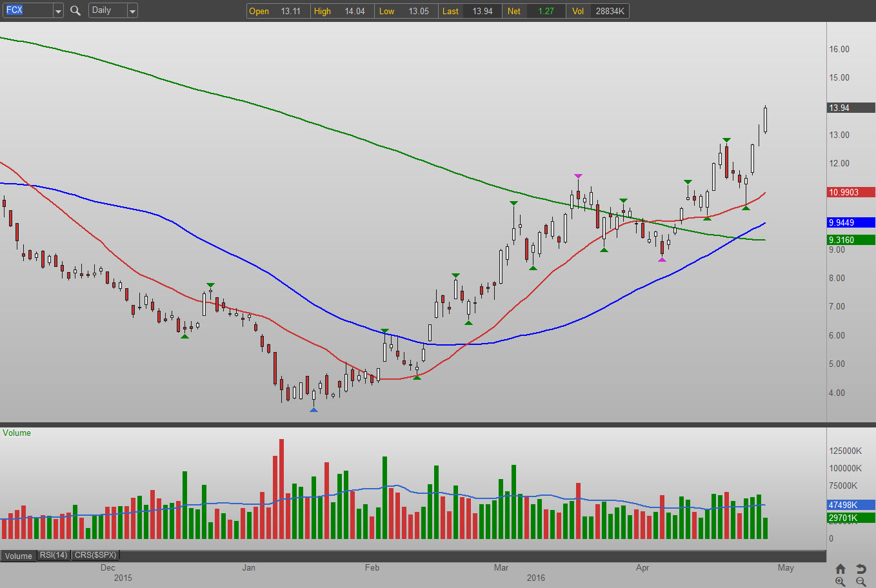Open the RSI(14) indicator tab

tap(54, 555)
